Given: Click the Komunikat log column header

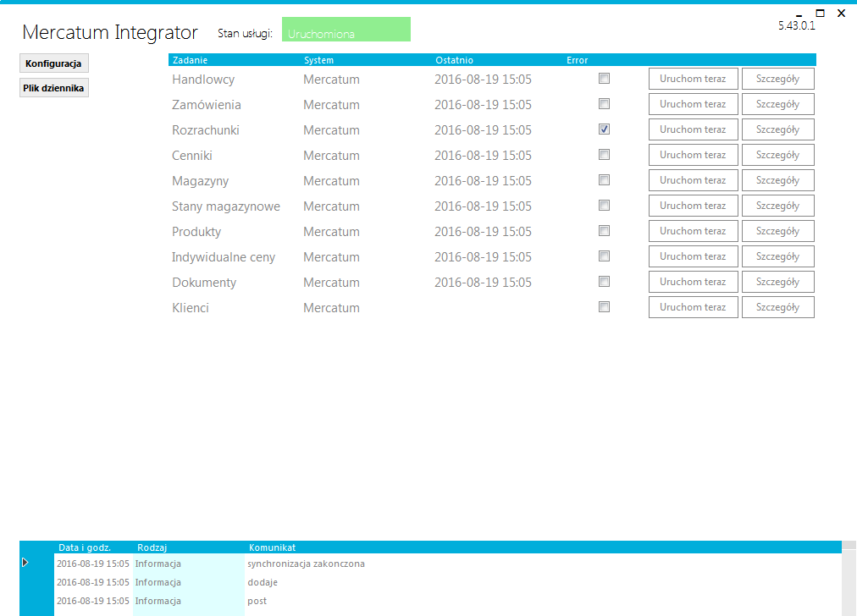Looking at the screenshot, I should [x=272, y=547].
